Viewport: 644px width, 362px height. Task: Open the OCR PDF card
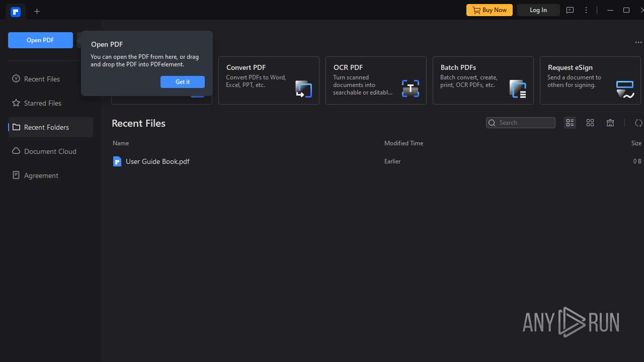376,80
